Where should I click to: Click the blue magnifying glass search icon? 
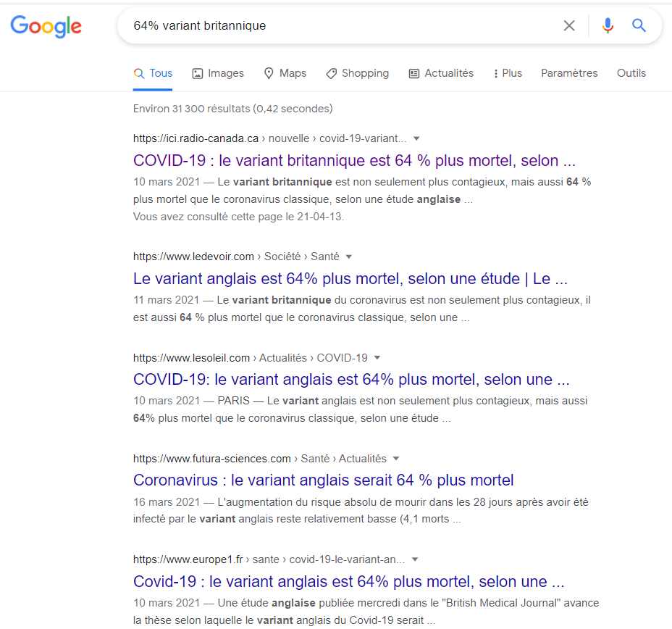click(x=639, y=26)
